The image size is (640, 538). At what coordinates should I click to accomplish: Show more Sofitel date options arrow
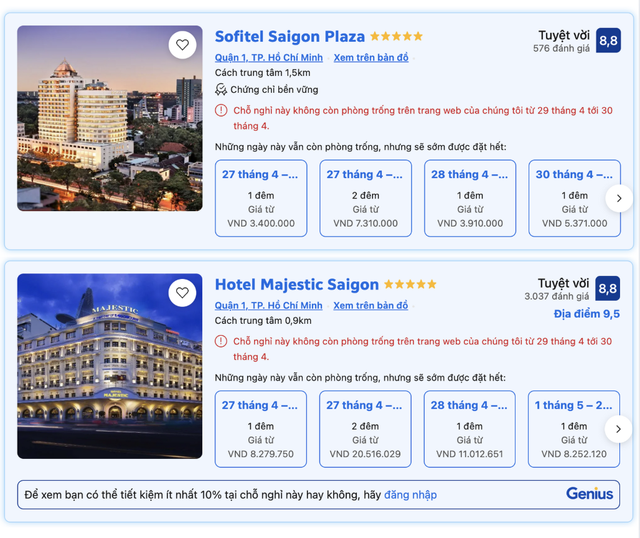click(619, 198)
